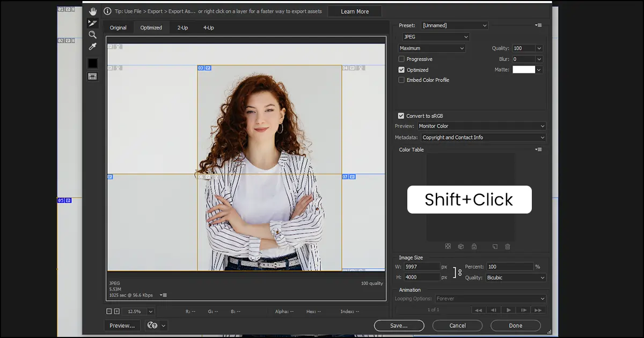The image size is (644, 338).
Task: Toggle Slices Visibility in the toolbar
Action: [92, 76]
